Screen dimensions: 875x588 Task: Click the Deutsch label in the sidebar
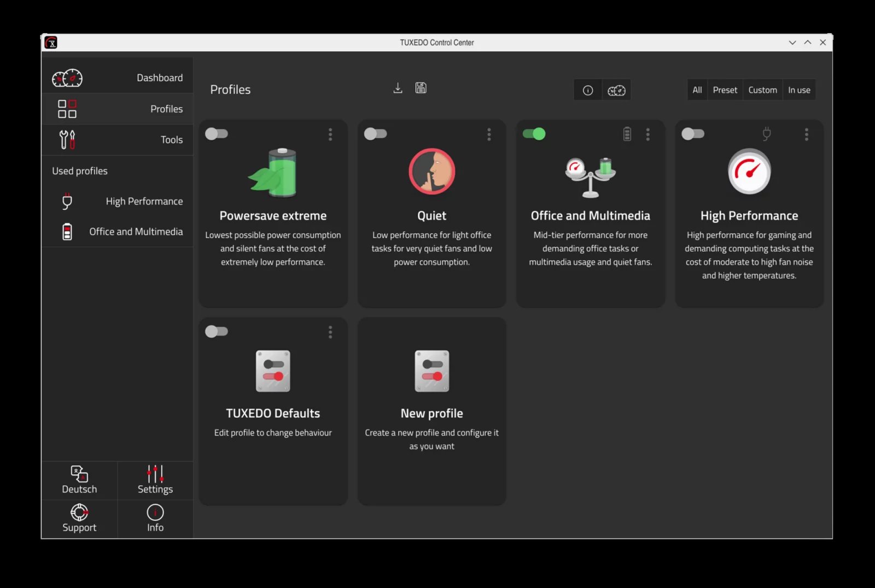coord(79,489)
